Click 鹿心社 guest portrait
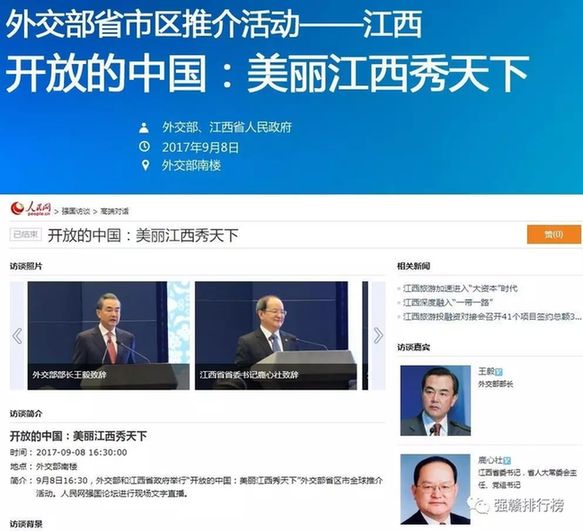The width and height of the screenshot is (583, 531). 435,489
